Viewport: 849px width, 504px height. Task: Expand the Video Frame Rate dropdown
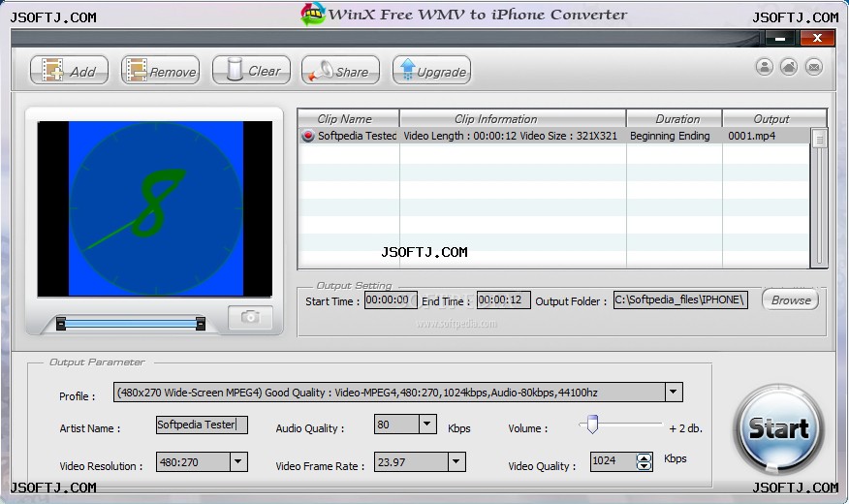coord(456,461)
